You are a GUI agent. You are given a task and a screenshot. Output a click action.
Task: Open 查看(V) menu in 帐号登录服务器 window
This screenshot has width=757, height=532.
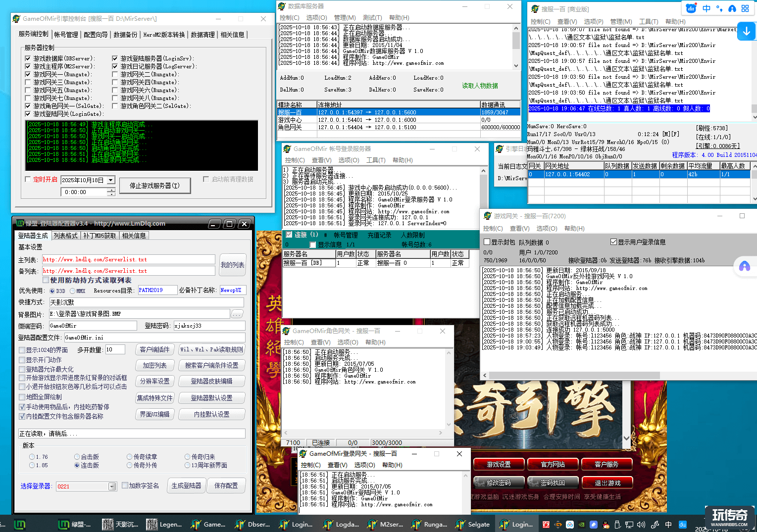[x=322, y=160]
